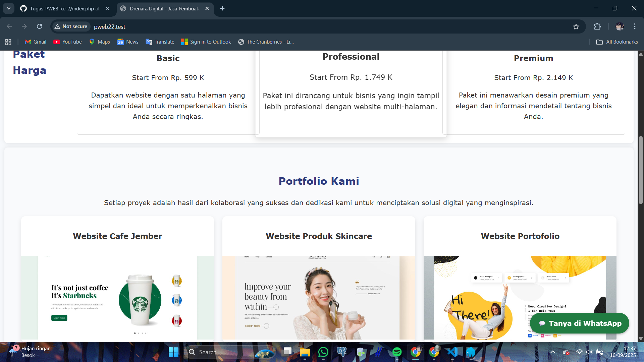Expand the tab search dropdown arrow
Image resolution: width=644 pixels, height=362 pixels.
pyautogui.click(x=9, y=8)
